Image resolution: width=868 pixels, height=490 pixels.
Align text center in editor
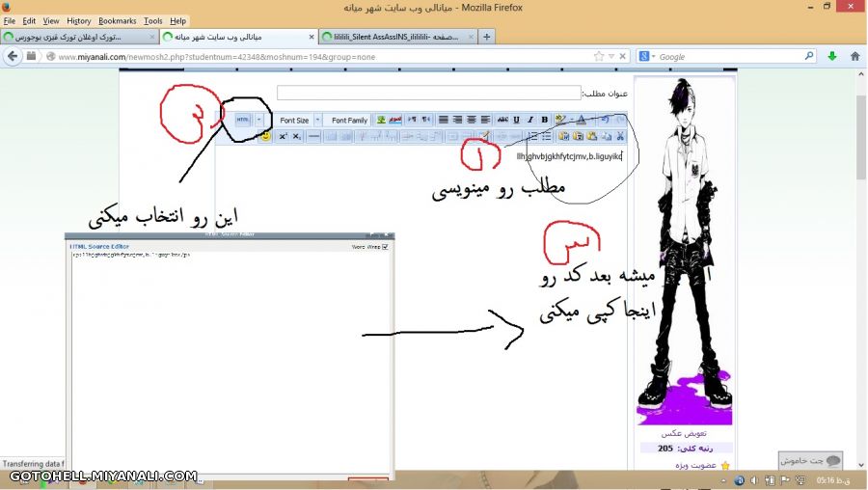472,120
